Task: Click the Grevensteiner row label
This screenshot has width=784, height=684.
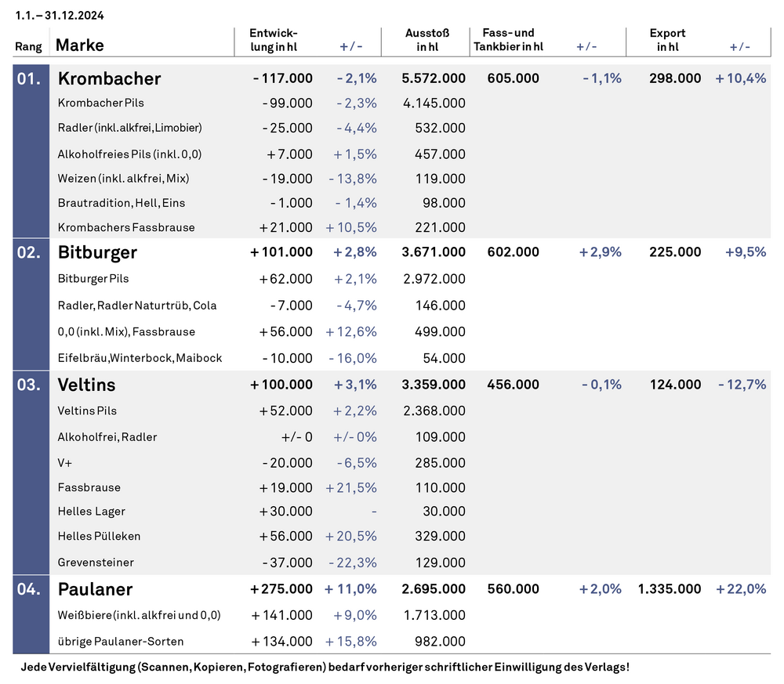Action: pyautogui.click(x=96, y=563)
